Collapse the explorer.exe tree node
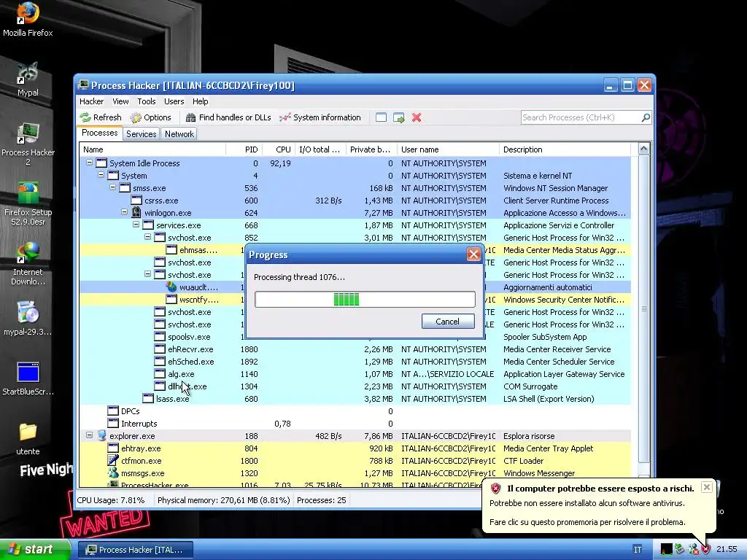The image size is (747, 560). point(89,435)
